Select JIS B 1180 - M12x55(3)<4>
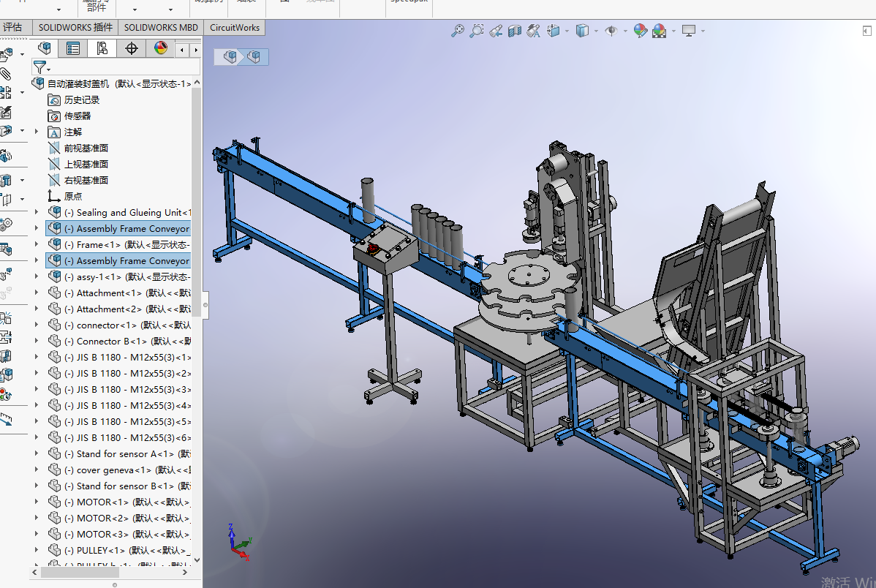 [120, 406]
